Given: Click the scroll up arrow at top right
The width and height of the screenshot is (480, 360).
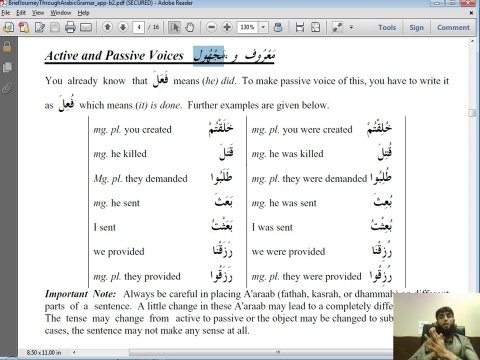Looking at the screenshot, I should (x=472, y=41).
